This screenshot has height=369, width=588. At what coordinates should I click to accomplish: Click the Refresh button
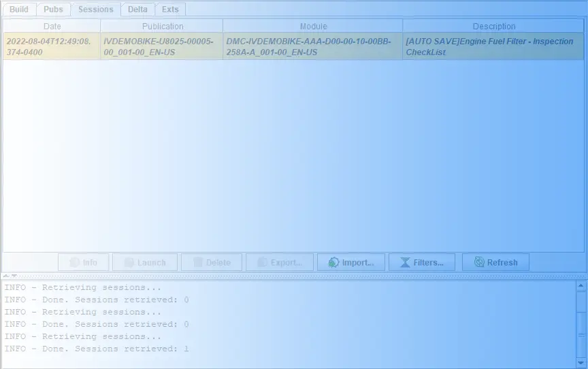495,262
